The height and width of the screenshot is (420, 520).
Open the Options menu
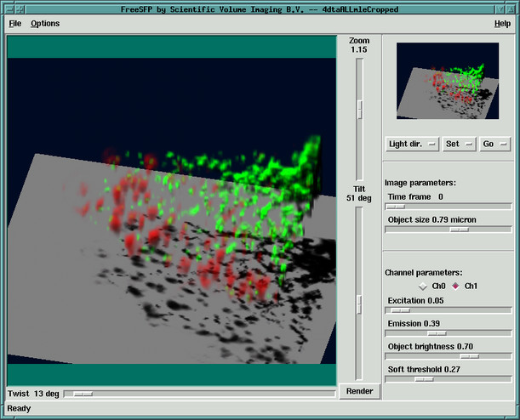(45, 24)
